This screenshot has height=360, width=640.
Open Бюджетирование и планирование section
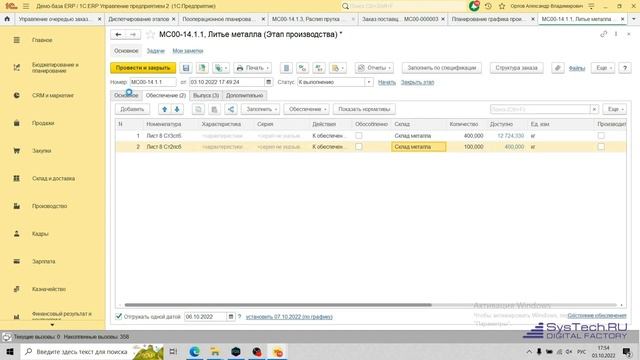55,68
